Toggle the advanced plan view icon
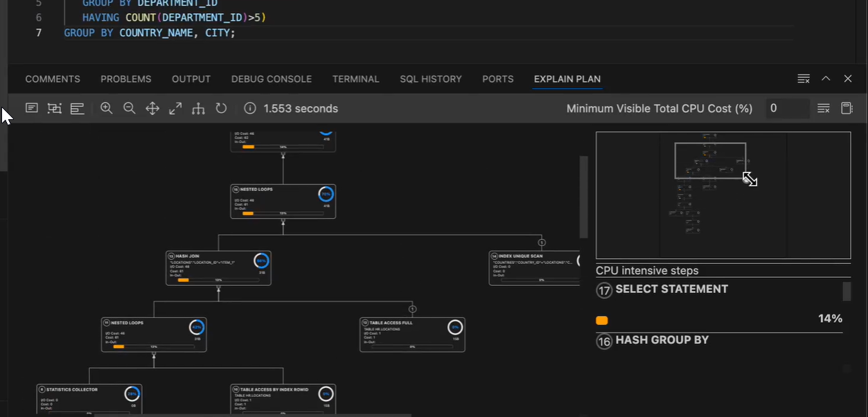Image resolution: width=868 pixels, height=417 pixels. click(x=54, y=108)
